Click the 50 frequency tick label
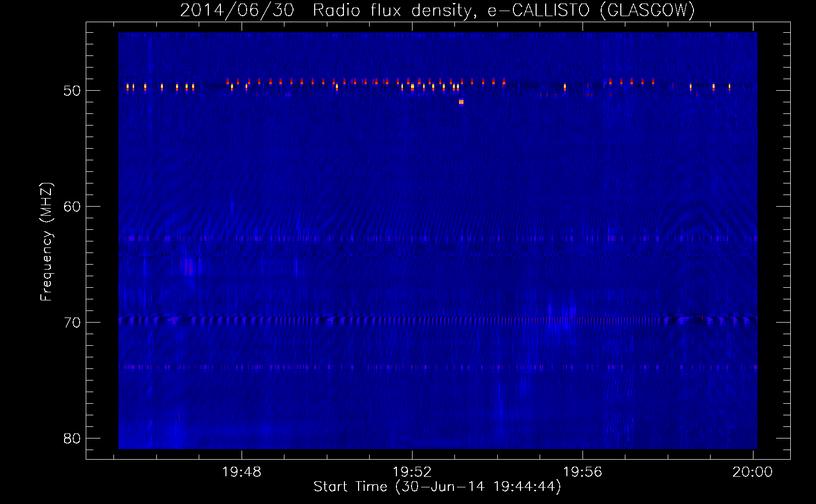 point(72,91)
